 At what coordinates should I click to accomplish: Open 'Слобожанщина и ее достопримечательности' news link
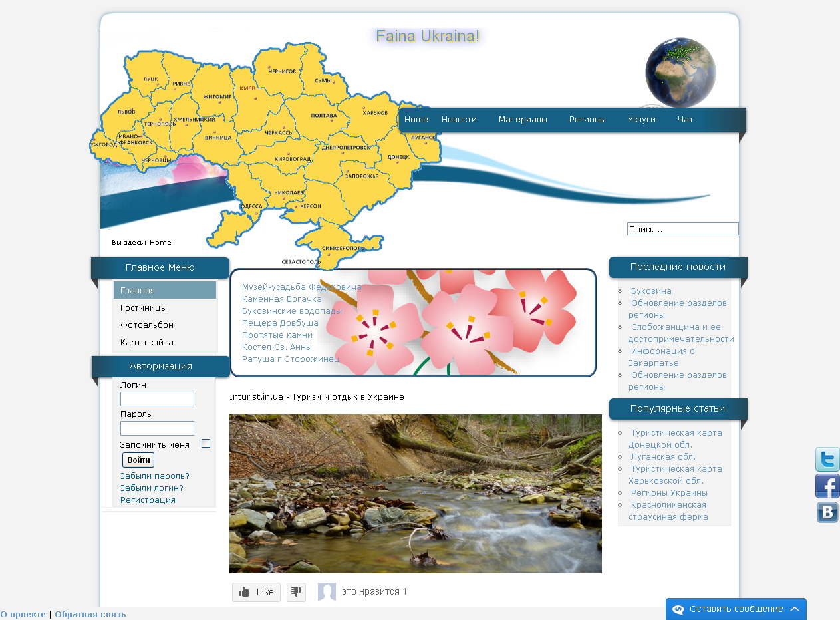(x=681, y=333)
